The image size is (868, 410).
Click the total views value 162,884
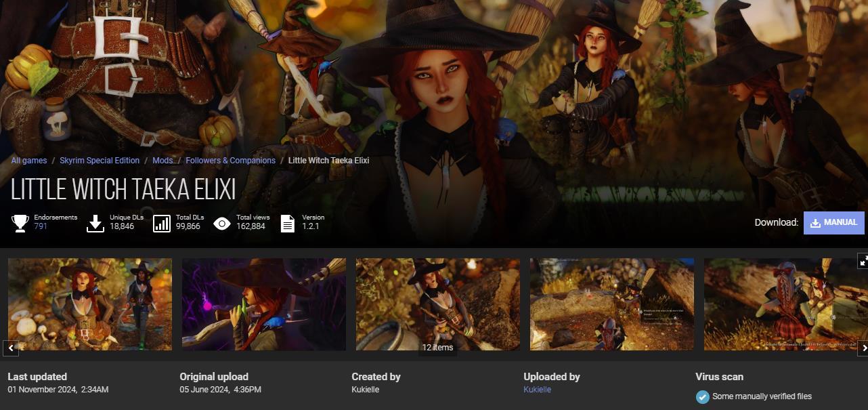(x=251, y=226)
